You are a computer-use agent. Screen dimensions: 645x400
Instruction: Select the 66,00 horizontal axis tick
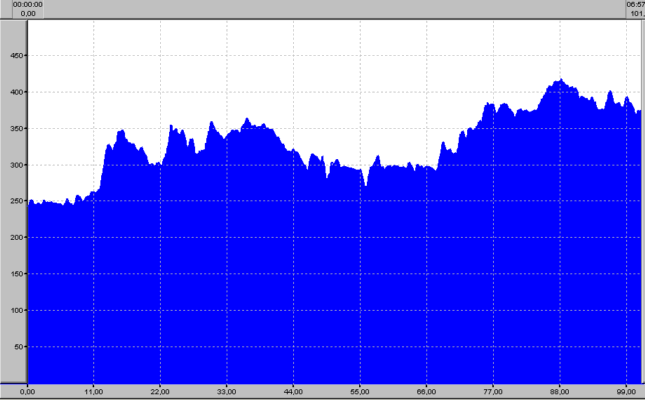coord(427,391)
